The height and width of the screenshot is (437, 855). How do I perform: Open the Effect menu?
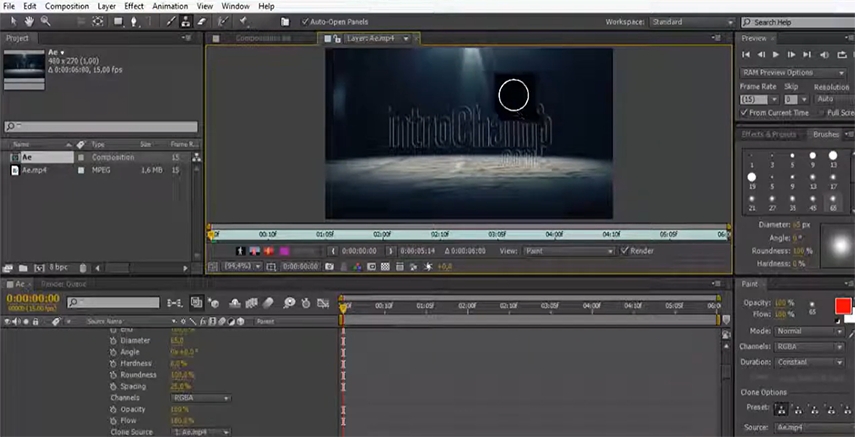pyautogui.click(x=134, y=7)
